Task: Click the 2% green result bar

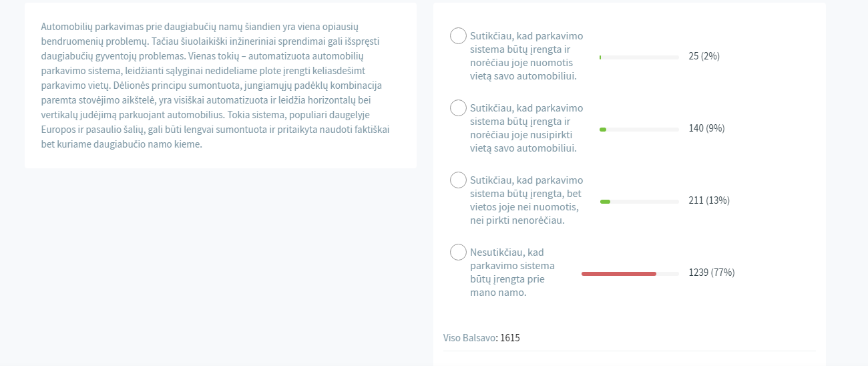Action: click(x=600, y=57)
